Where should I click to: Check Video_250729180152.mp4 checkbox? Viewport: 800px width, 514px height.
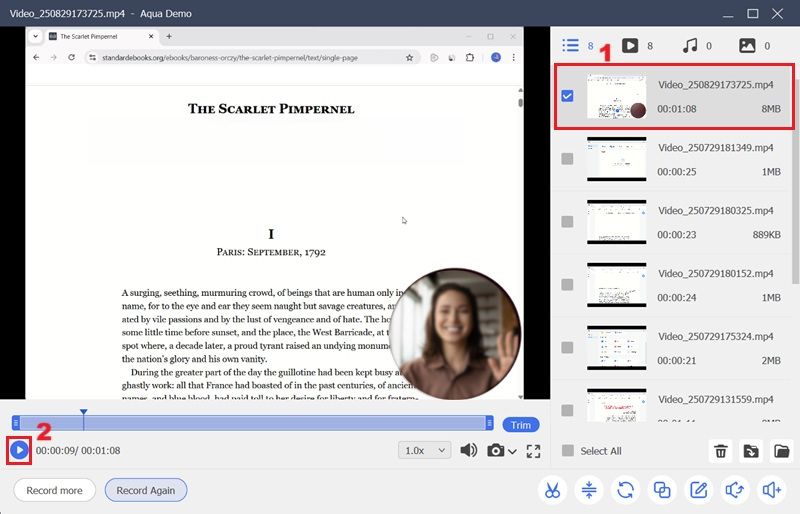567,284
